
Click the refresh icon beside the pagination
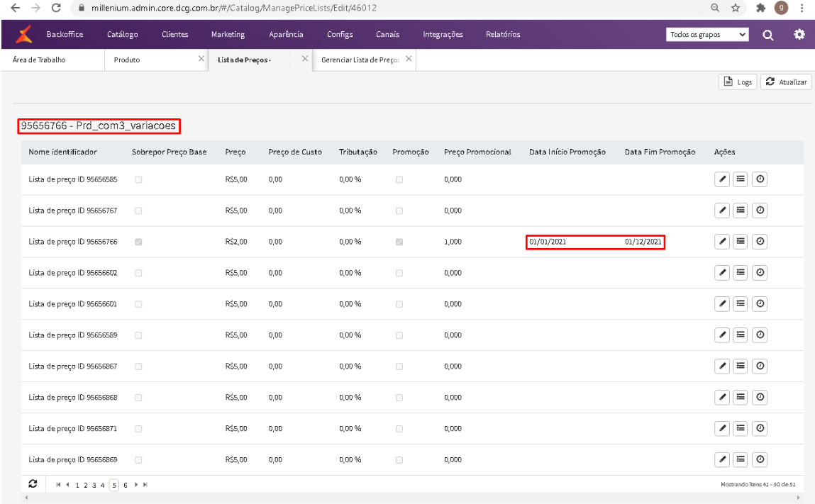point(33,483)
